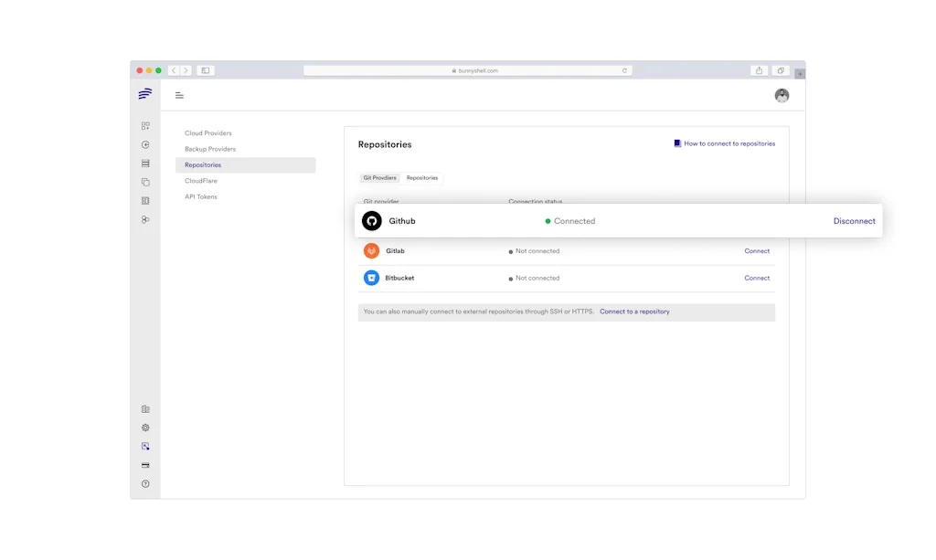This screenshot has width=936, height=560.
Task: Open the help question mark icon
Action: tap(145, 484)
